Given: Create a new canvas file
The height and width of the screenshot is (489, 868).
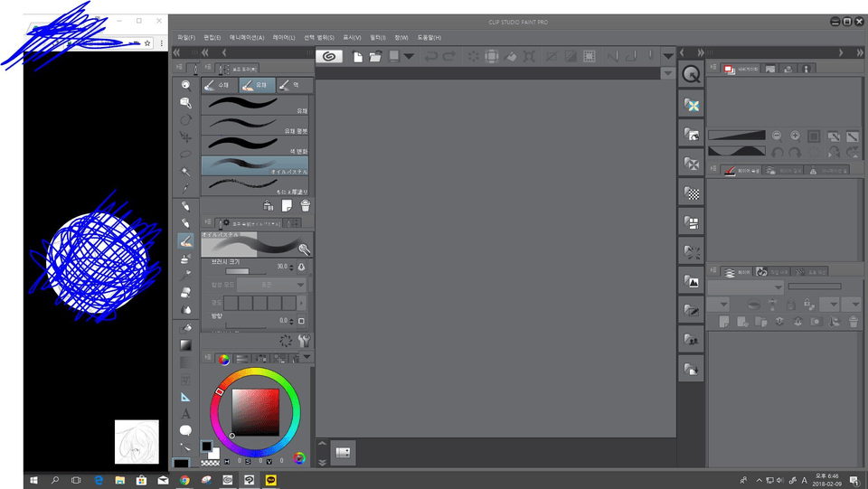Looking at the screenshot, I should point(358,56).
